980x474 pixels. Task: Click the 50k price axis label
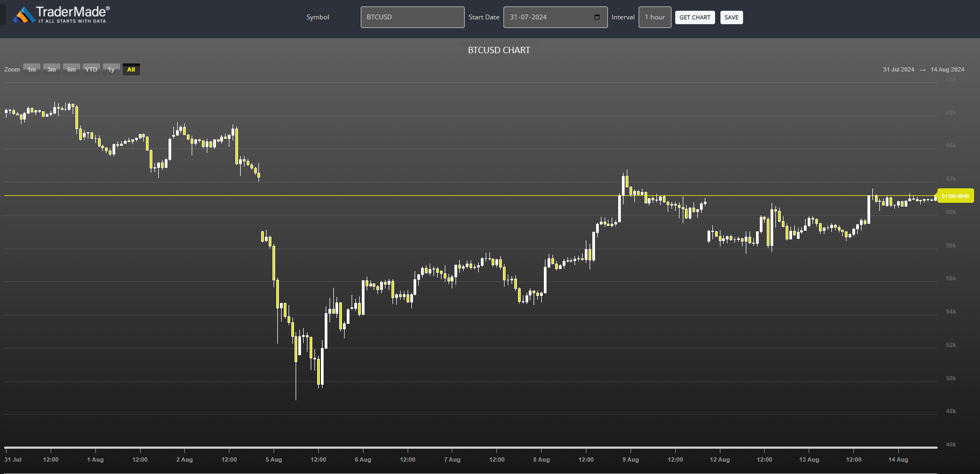click(x=951, y=378)
